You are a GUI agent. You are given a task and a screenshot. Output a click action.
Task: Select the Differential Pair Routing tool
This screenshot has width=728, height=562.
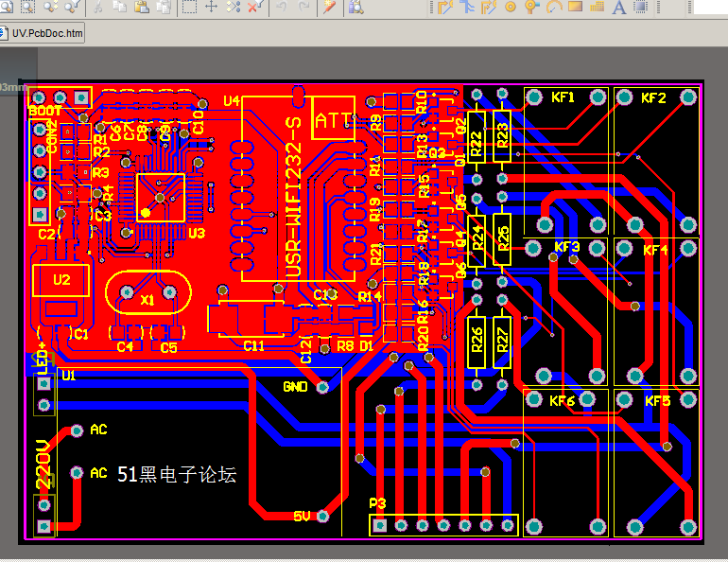click(489, 7)
